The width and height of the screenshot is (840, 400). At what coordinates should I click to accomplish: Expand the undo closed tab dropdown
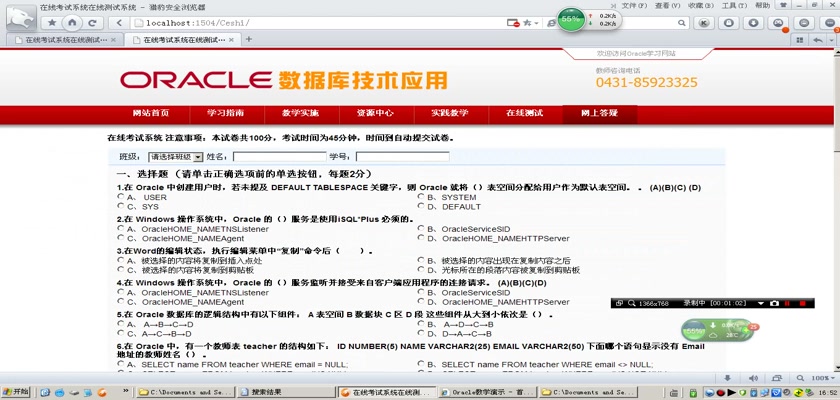pyautogui.click(x=830, y=40)
